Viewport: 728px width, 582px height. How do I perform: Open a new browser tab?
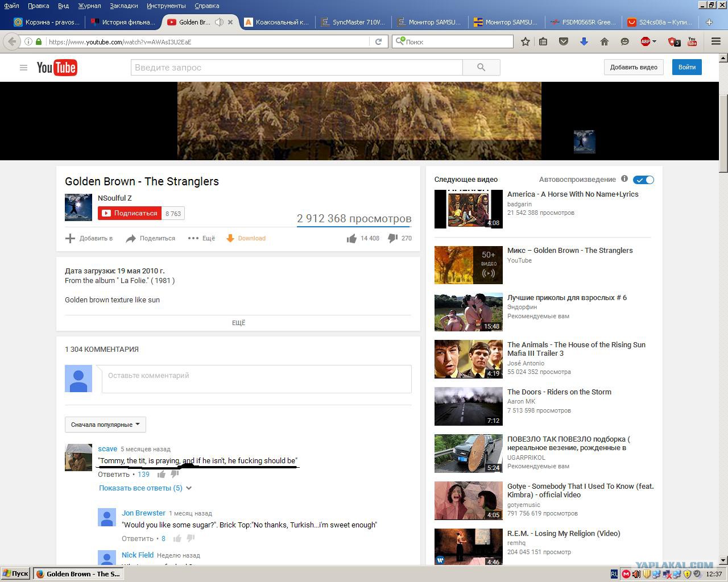coord(709,22)
